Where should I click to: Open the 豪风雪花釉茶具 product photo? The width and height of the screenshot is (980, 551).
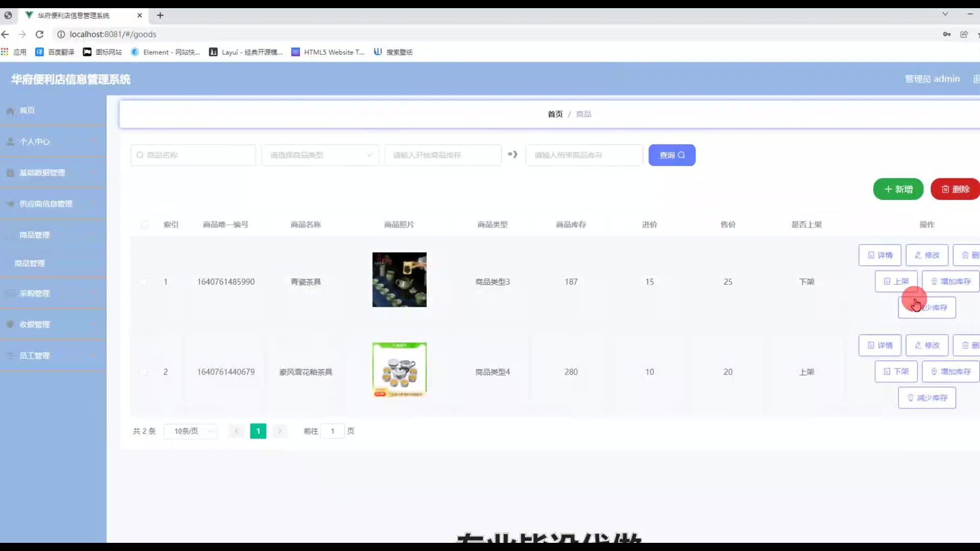[399, 370]
